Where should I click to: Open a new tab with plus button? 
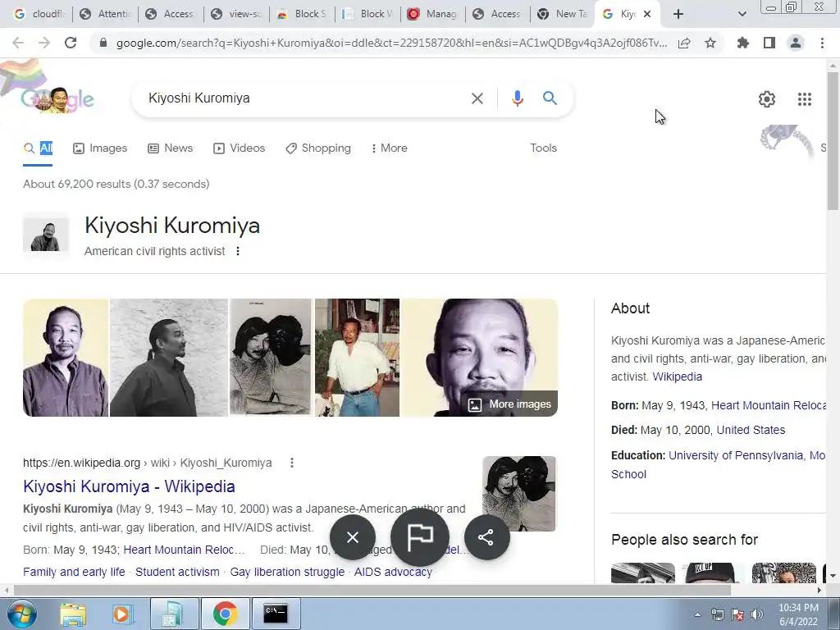678,14
